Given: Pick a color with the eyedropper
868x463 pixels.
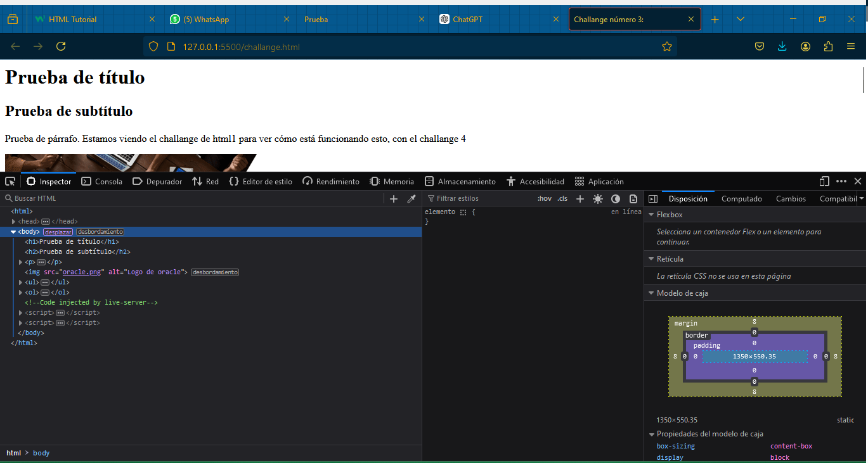Looking at the screenshot, I should (411, 198).
